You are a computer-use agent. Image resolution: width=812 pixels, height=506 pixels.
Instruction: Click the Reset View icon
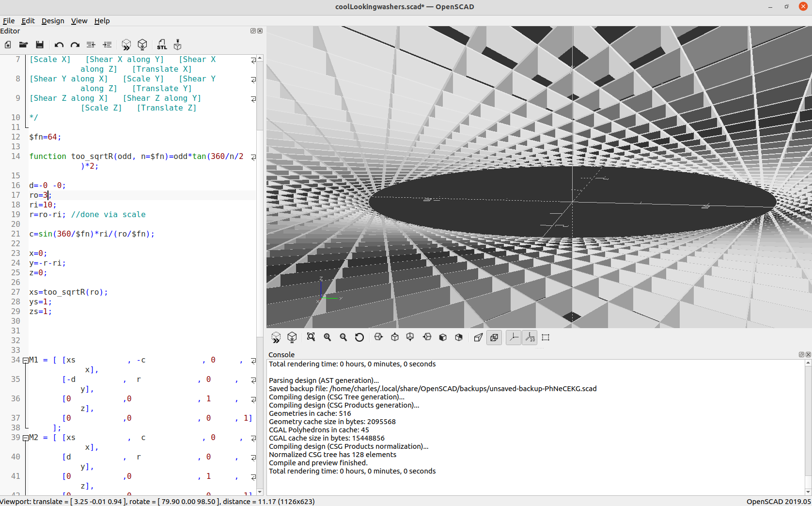[x=359, y=337]
